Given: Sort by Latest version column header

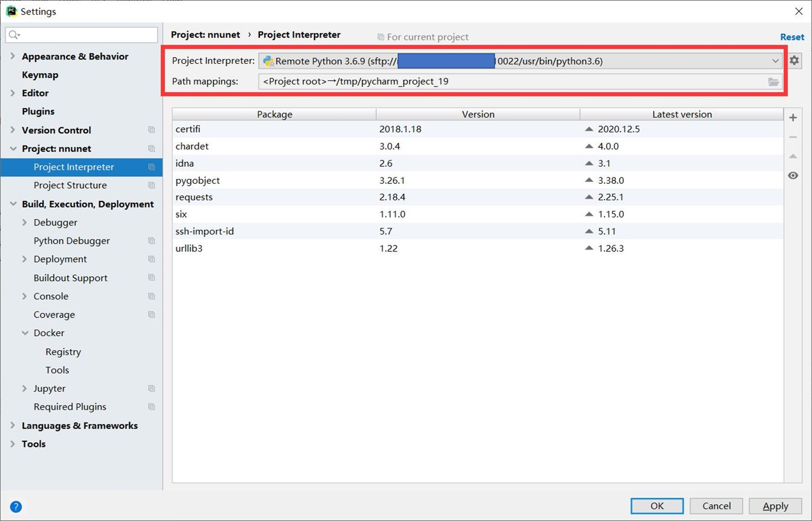Looking at the screenshot, I should [x=682, y=114].
